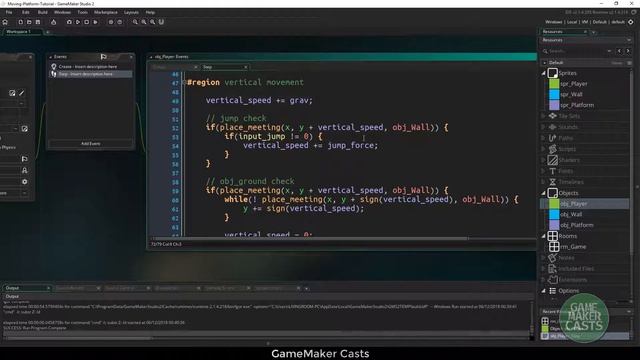The width and height of the screenshot is (640, 360).
Task: Open the Events flag button in object panel
Action: (24, 159)
